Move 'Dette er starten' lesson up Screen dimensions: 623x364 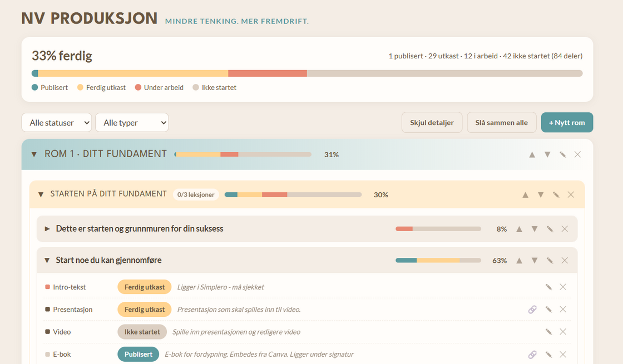point(520,229)
